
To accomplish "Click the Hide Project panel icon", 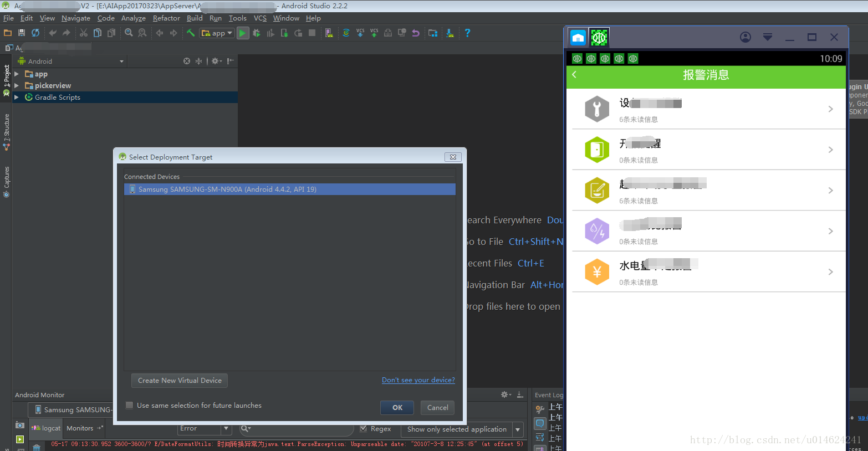I will (231, 61).
